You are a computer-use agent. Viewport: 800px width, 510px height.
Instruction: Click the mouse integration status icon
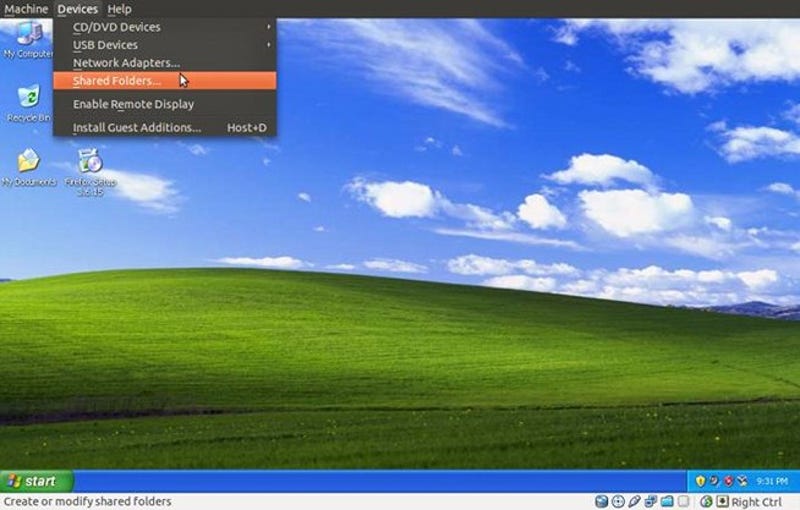click(706, 501)
